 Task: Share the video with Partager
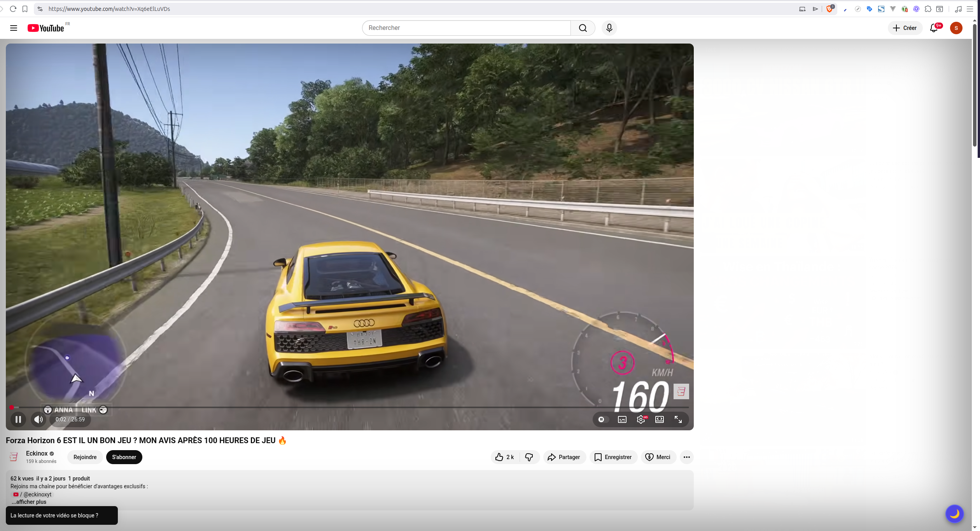click(564, 457)
